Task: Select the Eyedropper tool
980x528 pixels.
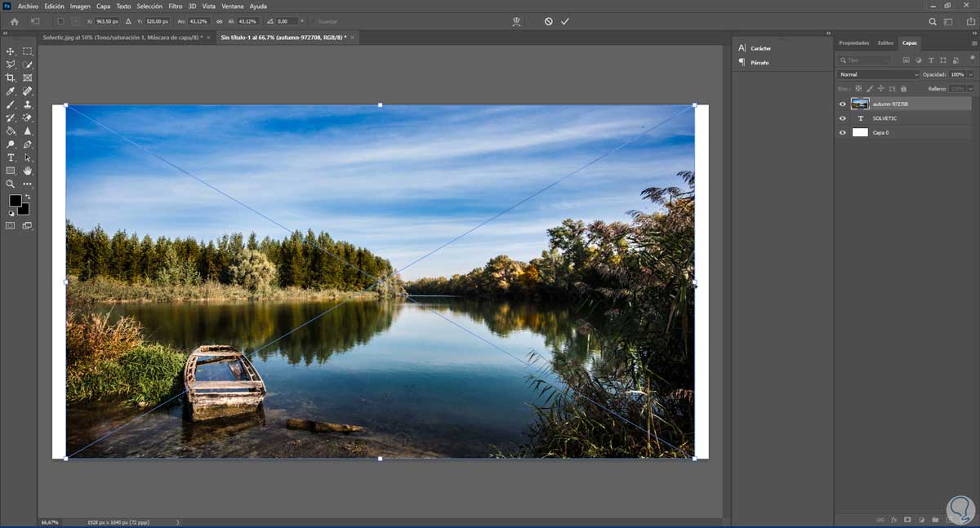Action: (11, 91)
